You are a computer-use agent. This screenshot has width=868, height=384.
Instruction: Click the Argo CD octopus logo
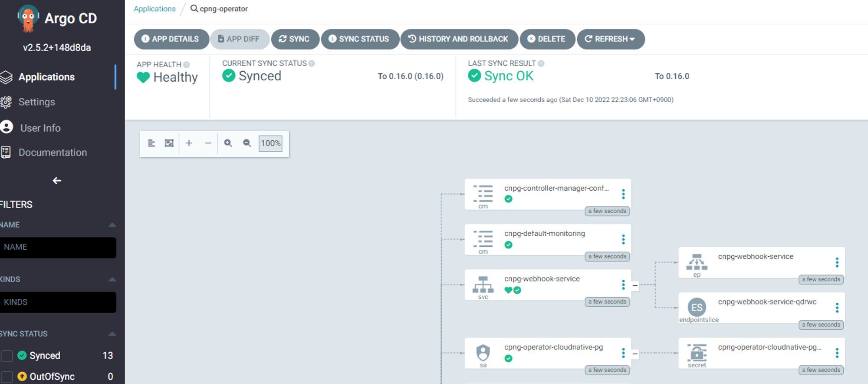point(28,19)
